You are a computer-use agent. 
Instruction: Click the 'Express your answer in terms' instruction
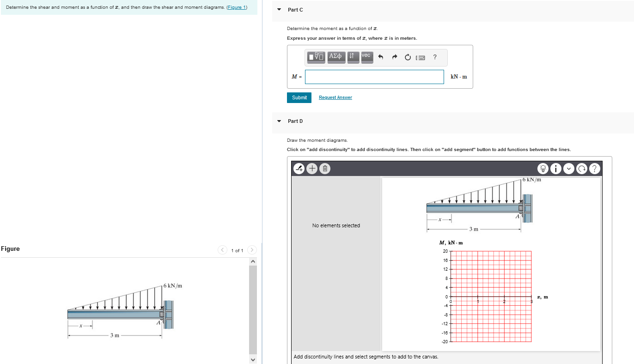click(x=352, y=38)
